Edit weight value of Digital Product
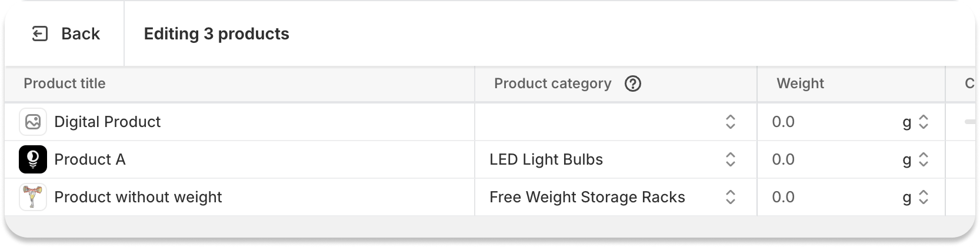The width and height of the screenshot is (980, 247). coord(829,122)
